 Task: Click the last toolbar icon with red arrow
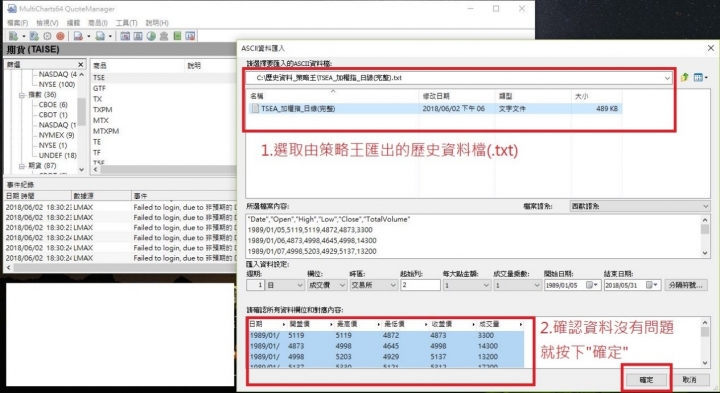190,36
